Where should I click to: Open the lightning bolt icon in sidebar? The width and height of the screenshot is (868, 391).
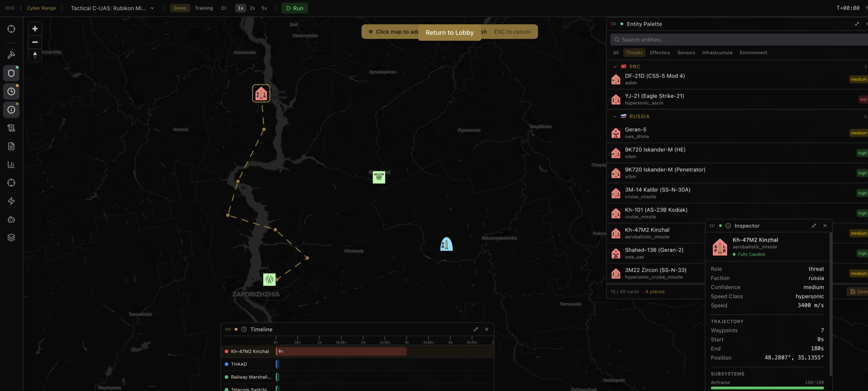(x=11, y=201)
